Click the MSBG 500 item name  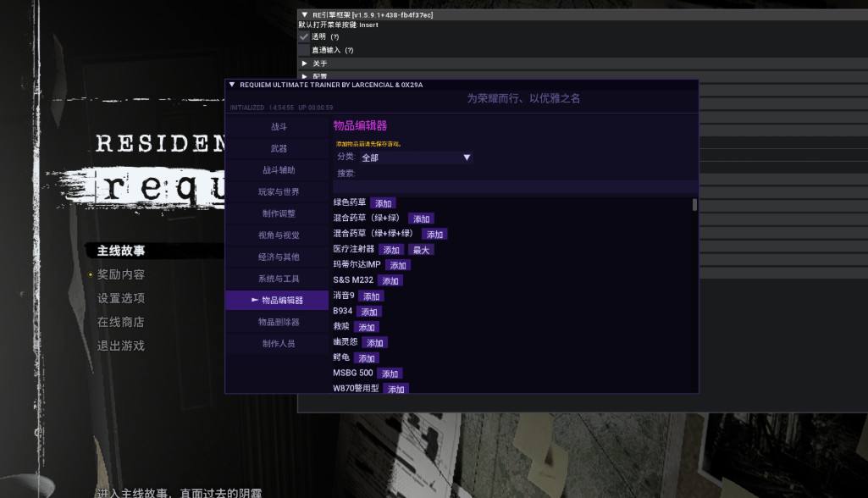point(352,373)
